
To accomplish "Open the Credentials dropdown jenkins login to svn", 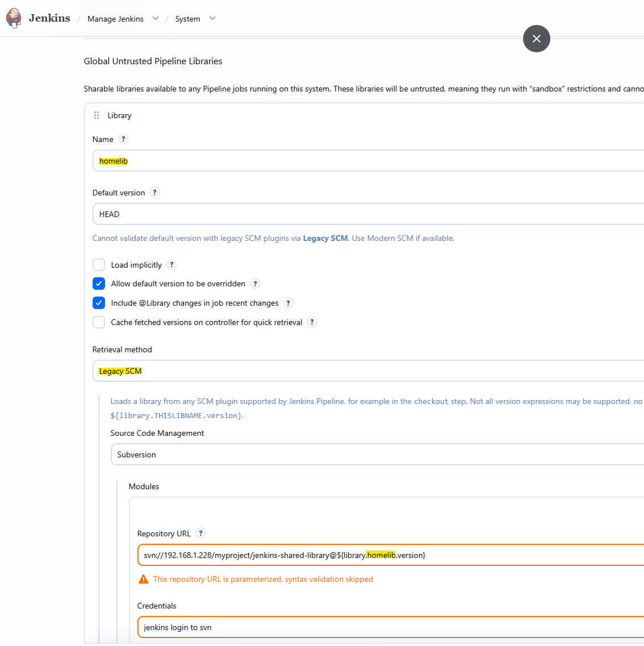I will tap(390, 627).
